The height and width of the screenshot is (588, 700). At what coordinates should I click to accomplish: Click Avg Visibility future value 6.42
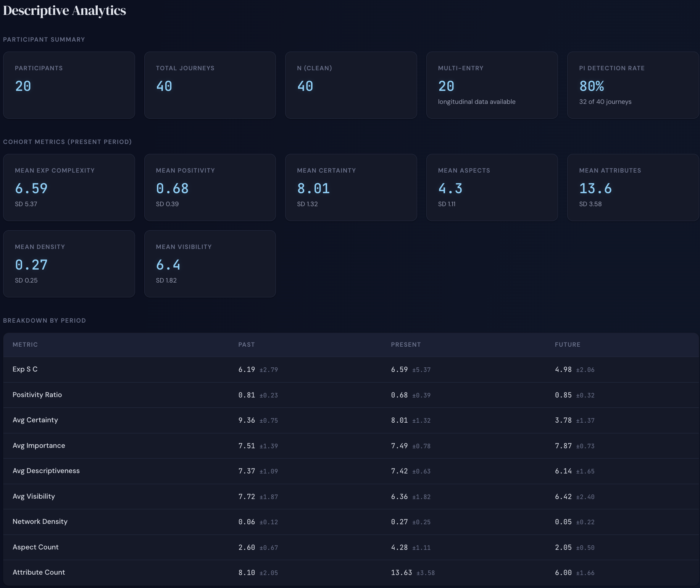point(563,497)
